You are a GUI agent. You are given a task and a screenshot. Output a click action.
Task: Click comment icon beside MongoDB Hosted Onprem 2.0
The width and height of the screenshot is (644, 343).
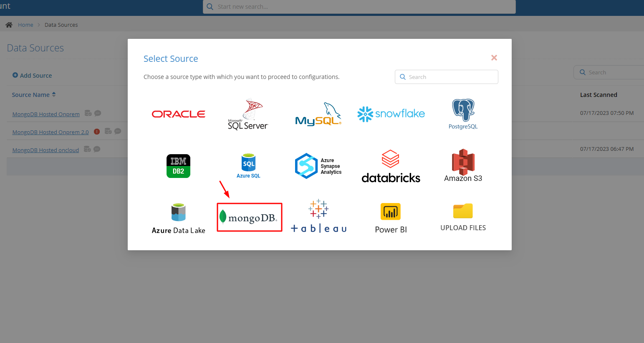tap(118, 131)
